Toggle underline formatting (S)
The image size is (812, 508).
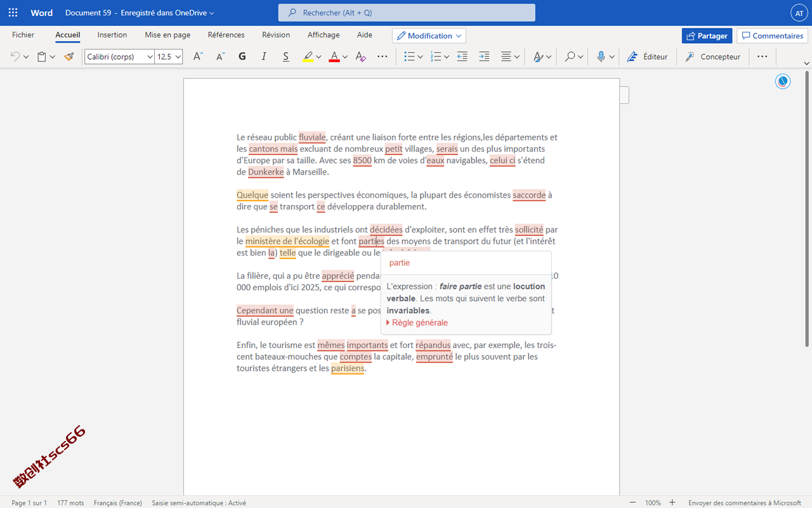(285, 57)
